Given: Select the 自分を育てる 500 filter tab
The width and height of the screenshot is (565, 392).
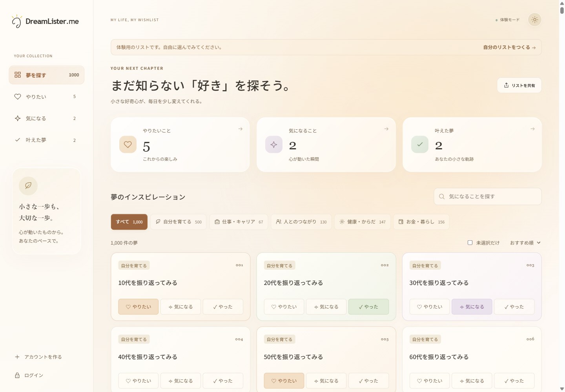Looking at the screenshot, I should pos(179,222).
